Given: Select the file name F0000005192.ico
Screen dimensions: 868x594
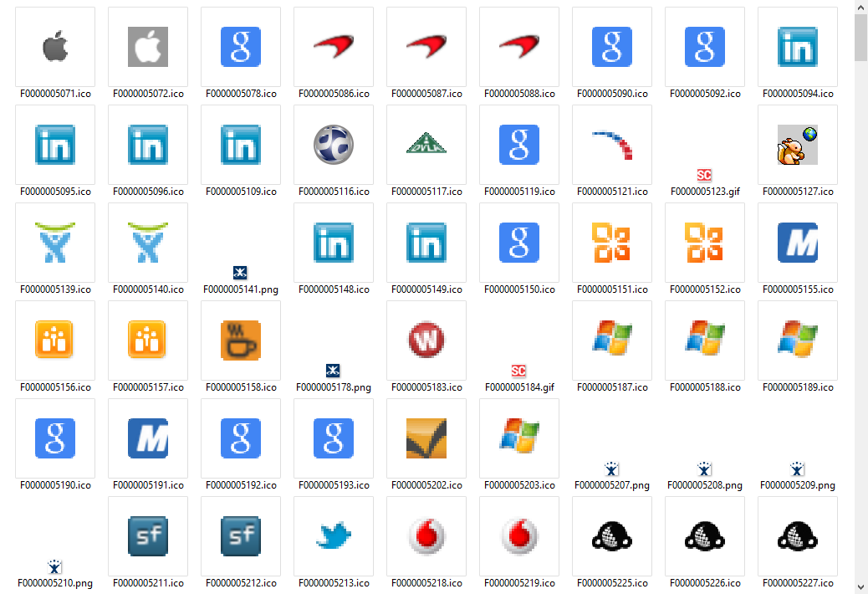Looking at the screenshot, I should click(x=242, y=485).
